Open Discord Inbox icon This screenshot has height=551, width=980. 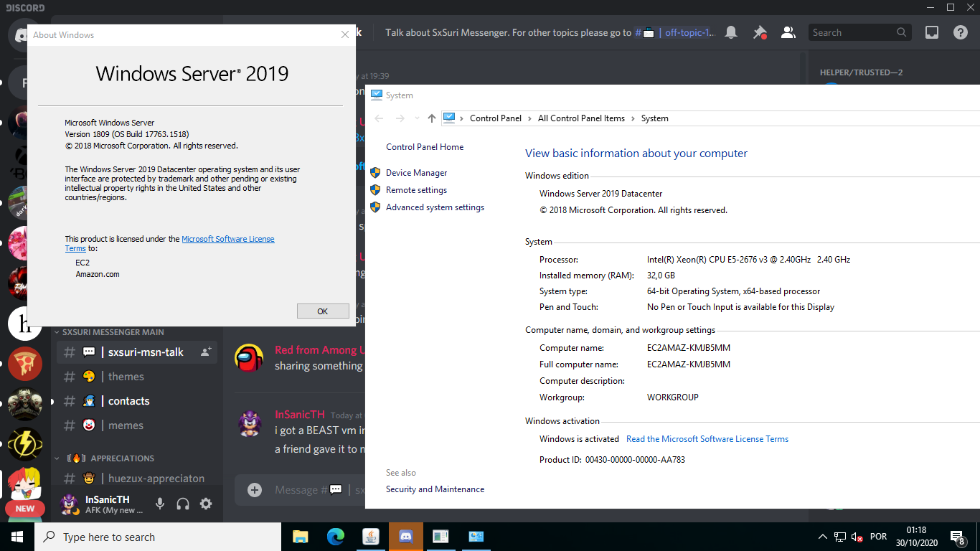tap(932, 32)
